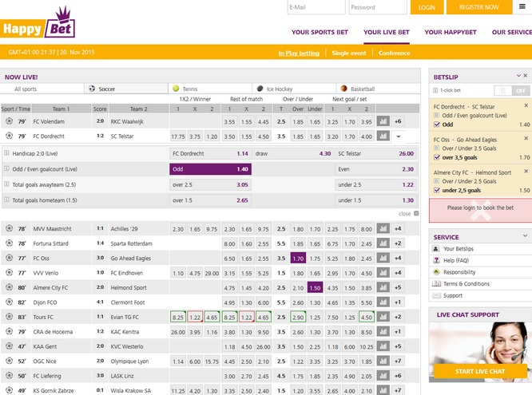Open statistics chart icon for FC Volendam row
The image size is (532, 395).
[x=383, y=121]
